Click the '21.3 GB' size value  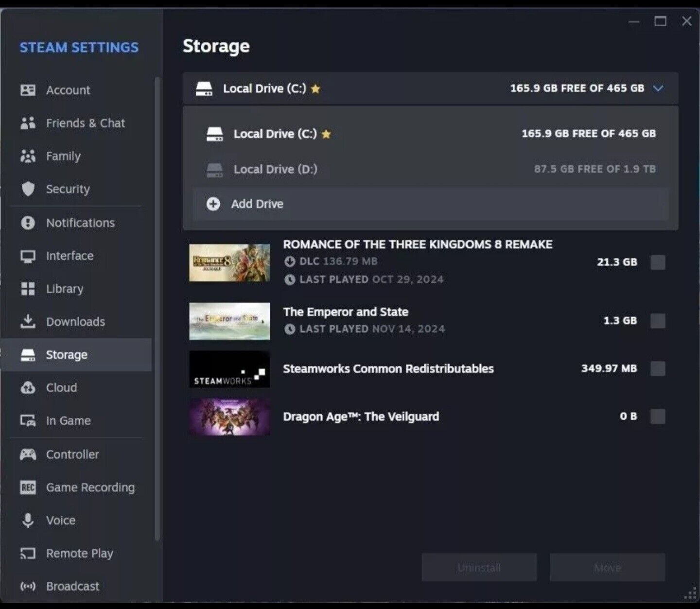[x=617, y=262]
